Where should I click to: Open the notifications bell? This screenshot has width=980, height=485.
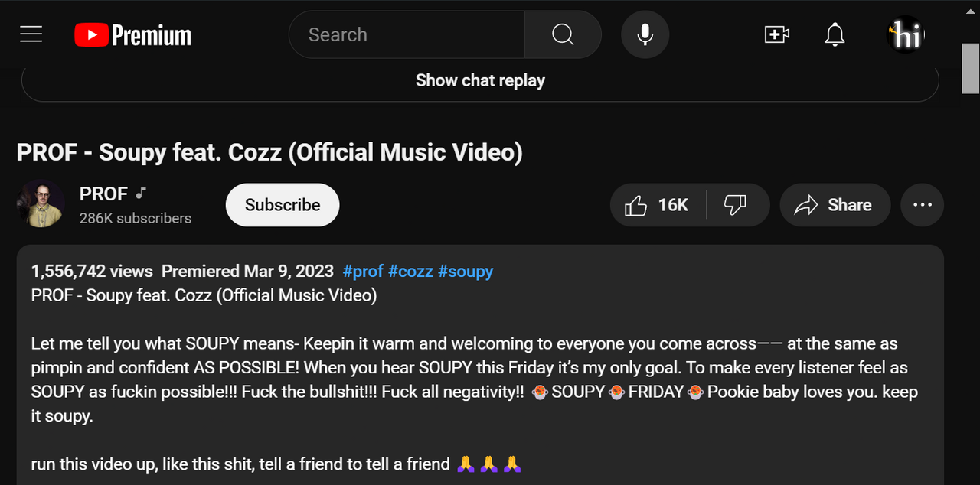(x=835, y=34)
